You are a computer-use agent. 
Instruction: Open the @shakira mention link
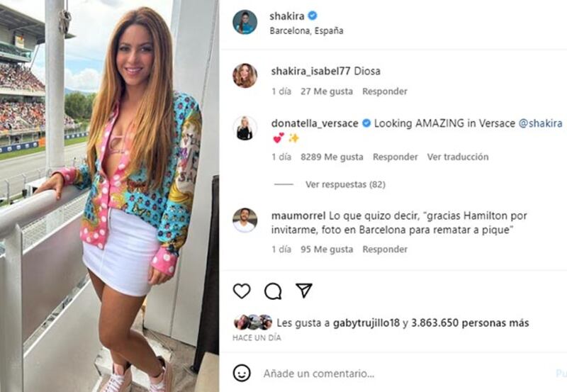click(540, 123)
